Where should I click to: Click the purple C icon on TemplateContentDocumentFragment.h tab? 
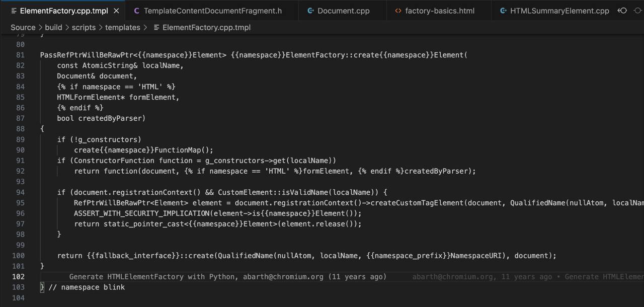(137, 11)
